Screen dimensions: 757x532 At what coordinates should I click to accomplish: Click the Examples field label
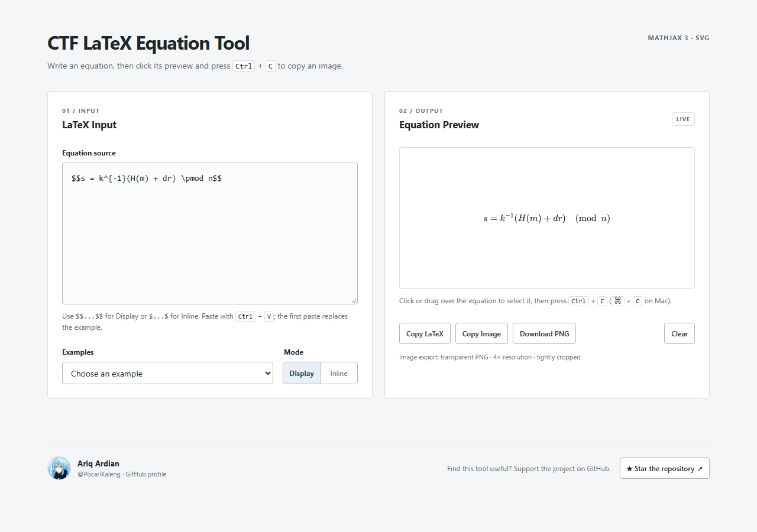pos(78,352)
